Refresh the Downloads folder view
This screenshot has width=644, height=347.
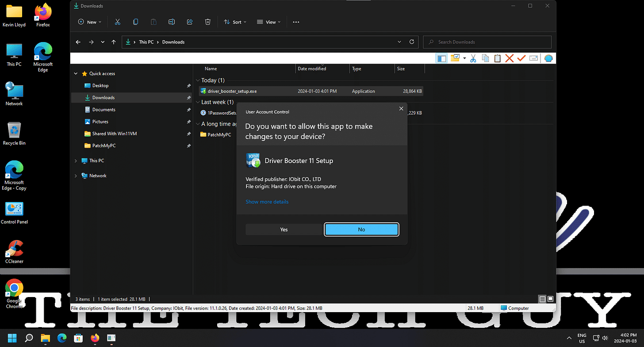(412, 42)
